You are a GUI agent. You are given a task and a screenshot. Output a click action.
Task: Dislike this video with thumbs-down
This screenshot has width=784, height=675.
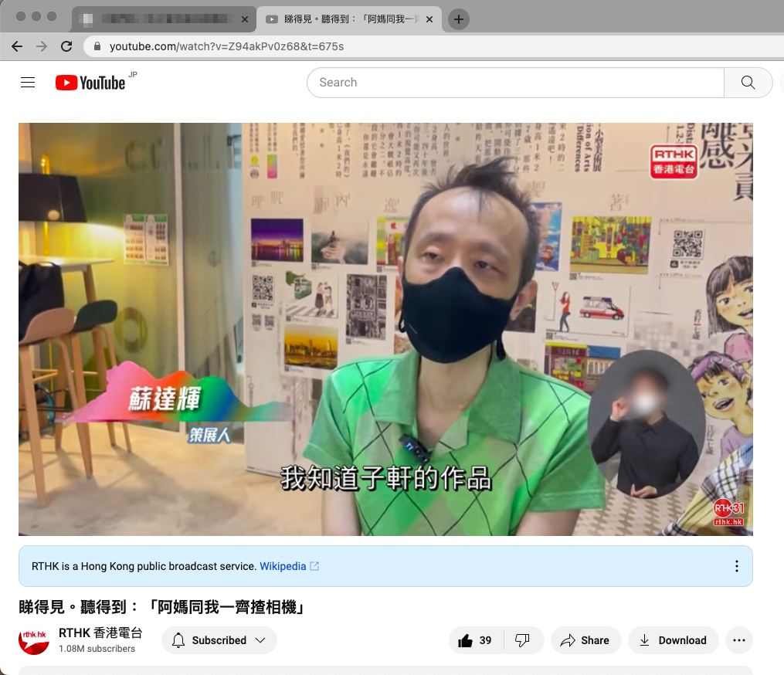click(x=522, y=640)
